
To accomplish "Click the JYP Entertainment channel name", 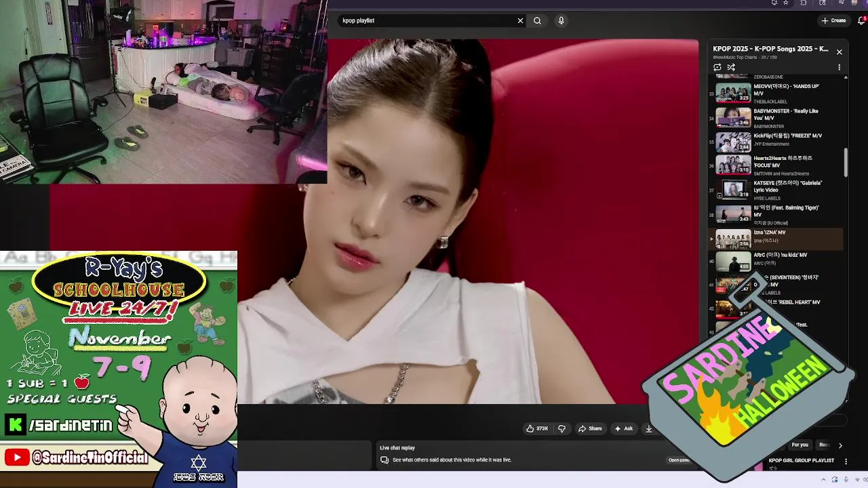I will coord(771,144).
